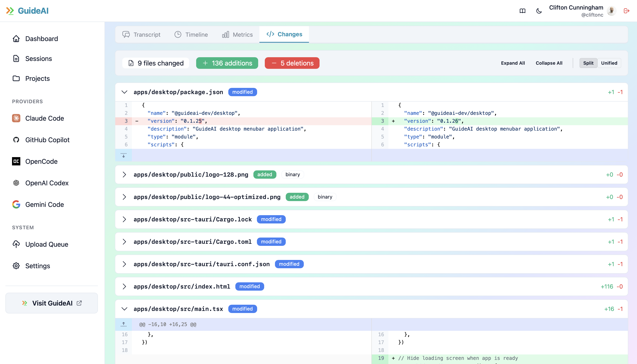
Task: Select the OpenCode provider
Action: pos(41,161)
